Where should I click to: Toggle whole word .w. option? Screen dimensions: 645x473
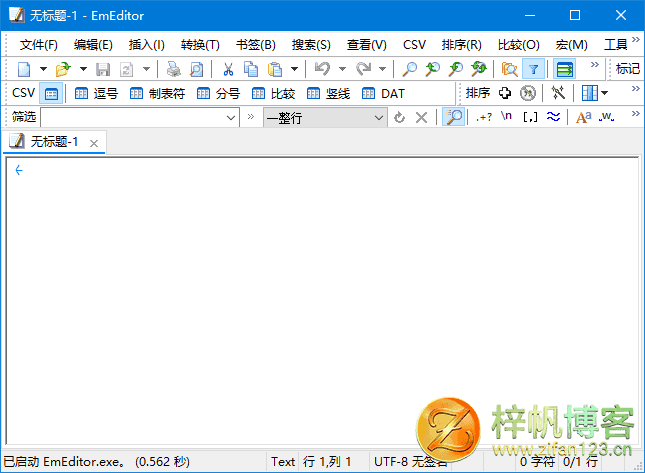[606, 118]
